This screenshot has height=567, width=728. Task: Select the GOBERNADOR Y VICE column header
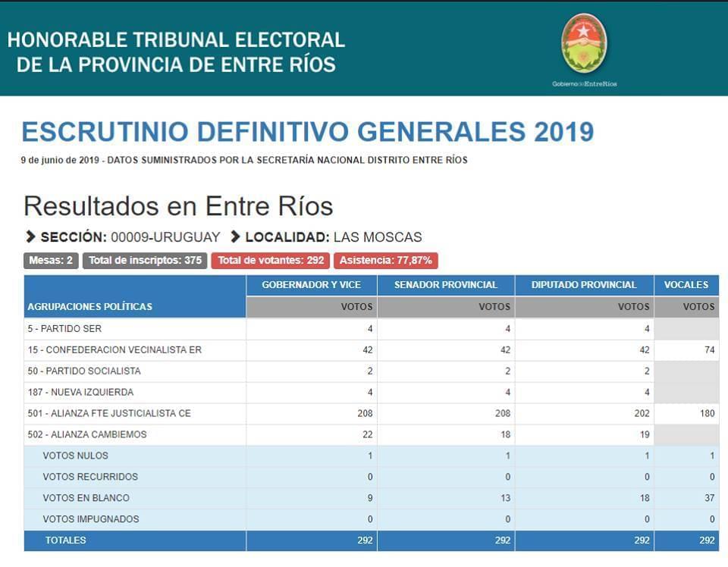tap(311, 285)
